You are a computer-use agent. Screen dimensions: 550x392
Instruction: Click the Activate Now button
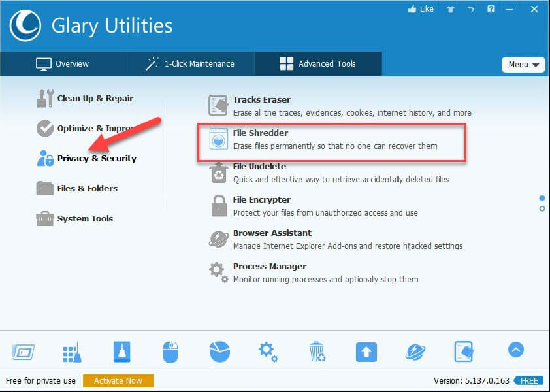coord(118,381)
